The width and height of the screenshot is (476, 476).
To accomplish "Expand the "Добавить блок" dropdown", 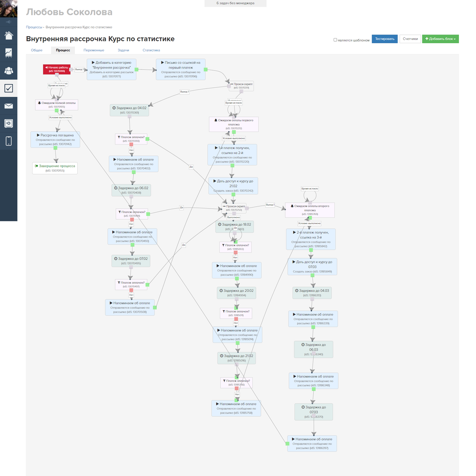I will click(x=440, y=39).
